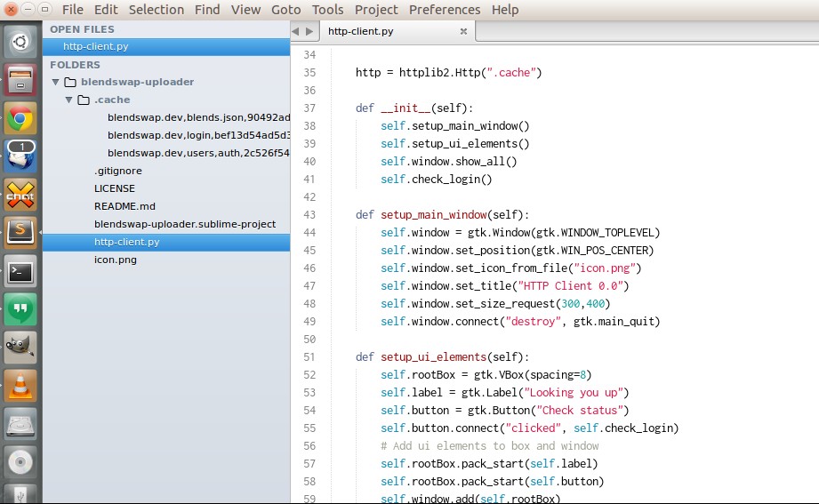Screen dimensions: 819x504
Task: Open the Ubuntu Dash home button
Action: click(20, 41)
